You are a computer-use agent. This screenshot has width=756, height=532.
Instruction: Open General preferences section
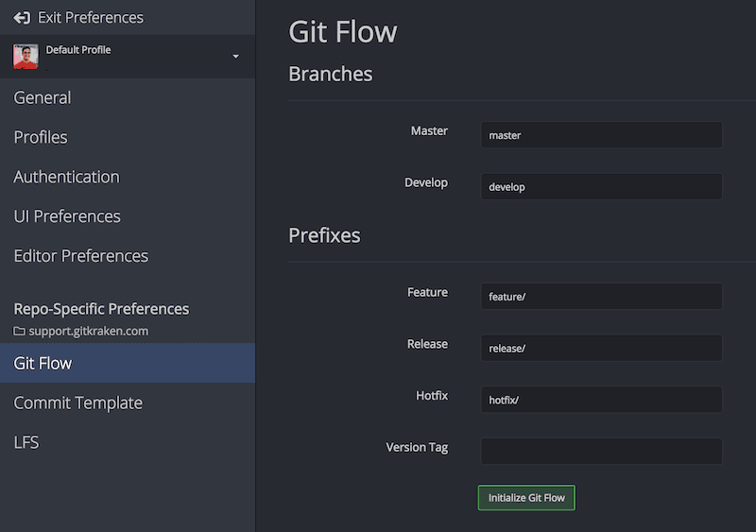click(43, 97)
